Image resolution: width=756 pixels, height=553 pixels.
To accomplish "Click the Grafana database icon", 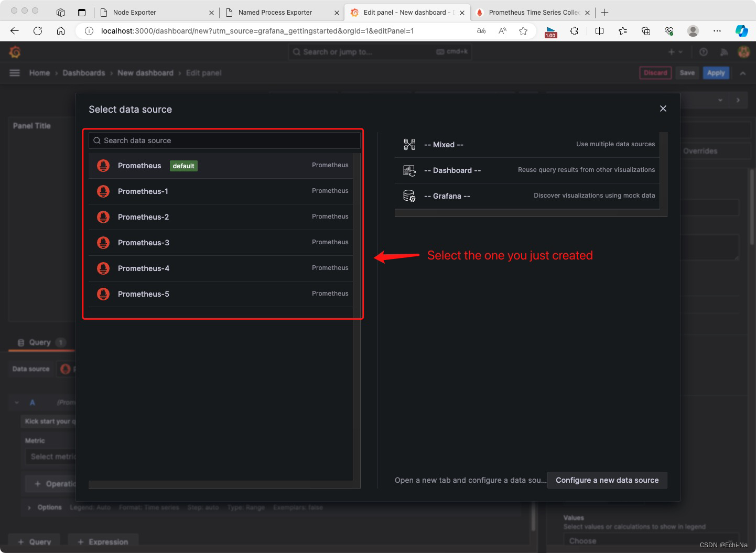I will click(409, 196).
